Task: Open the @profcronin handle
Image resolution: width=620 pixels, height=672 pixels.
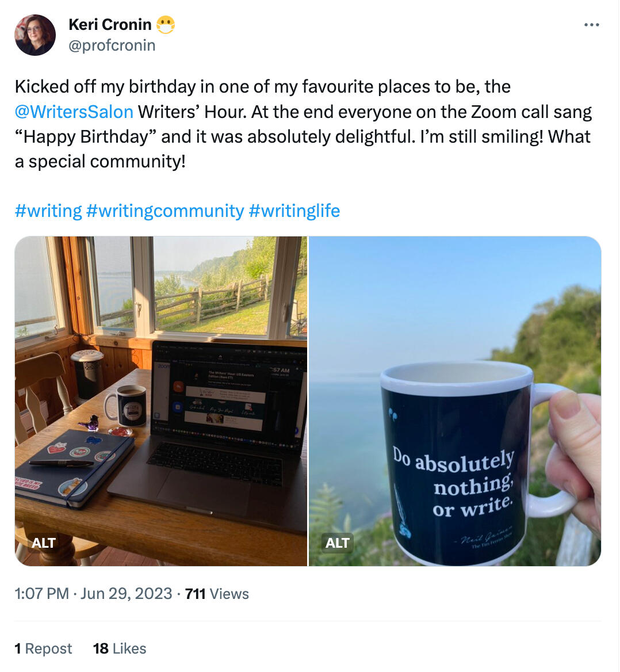Action: coord(112,45)
